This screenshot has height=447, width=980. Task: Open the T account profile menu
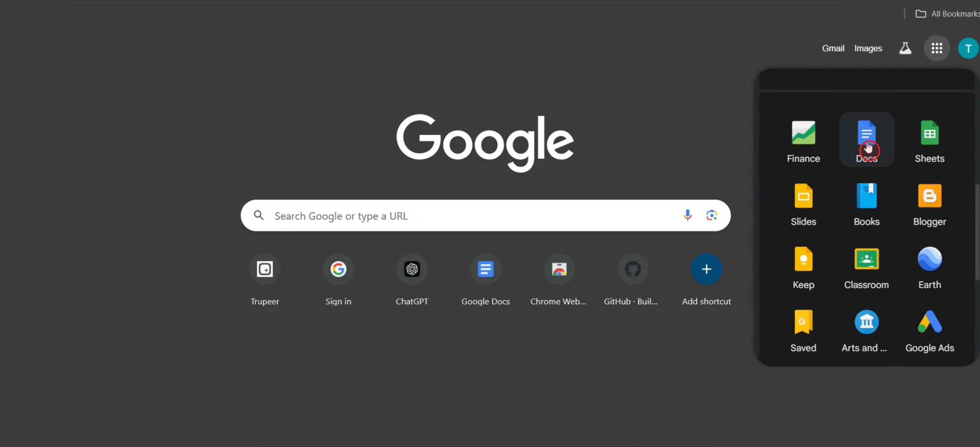coord(968,48)
